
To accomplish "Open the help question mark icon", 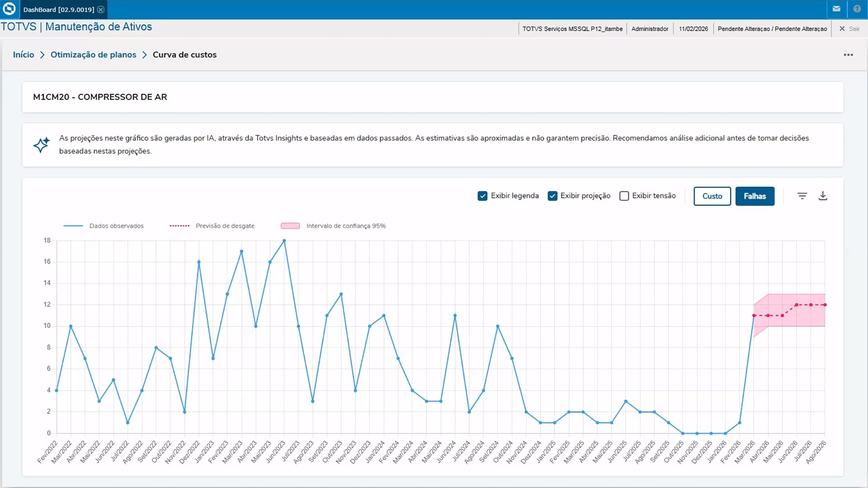I will click(857, 9).
